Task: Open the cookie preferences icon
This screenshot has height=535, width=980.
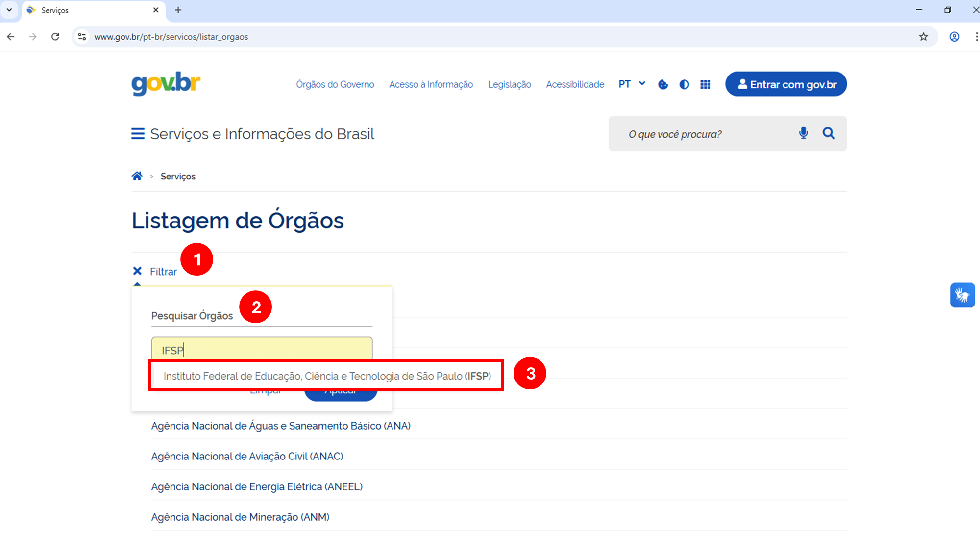Action: 663,84
